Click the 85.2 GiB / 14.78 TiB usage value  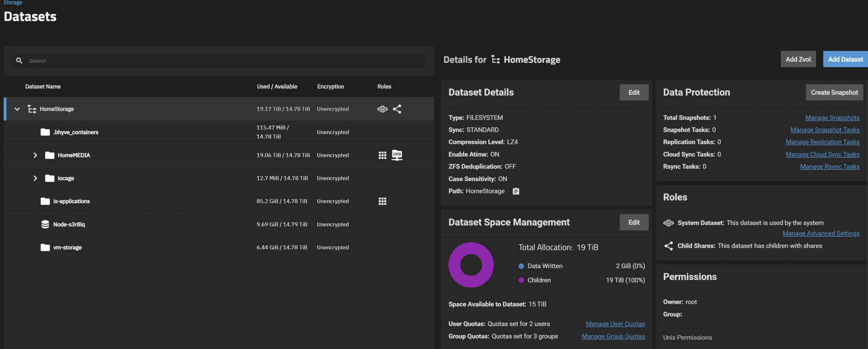pos(282,201)
